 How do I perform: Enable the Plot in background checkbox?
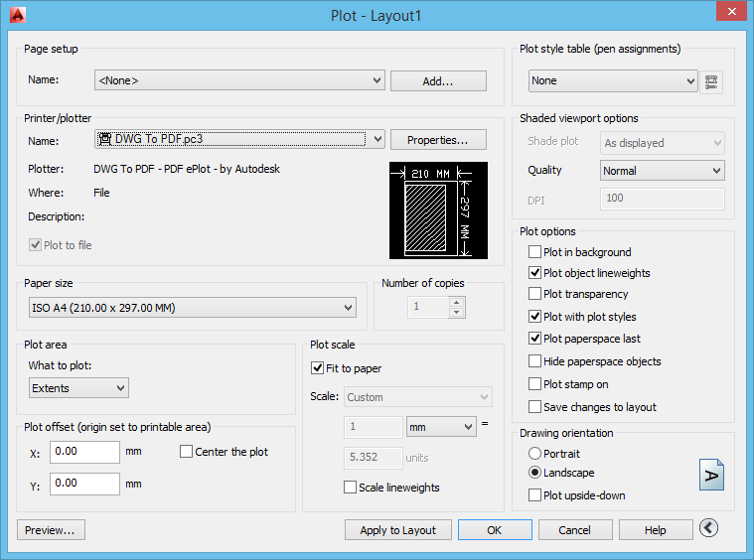pos(536,252)
